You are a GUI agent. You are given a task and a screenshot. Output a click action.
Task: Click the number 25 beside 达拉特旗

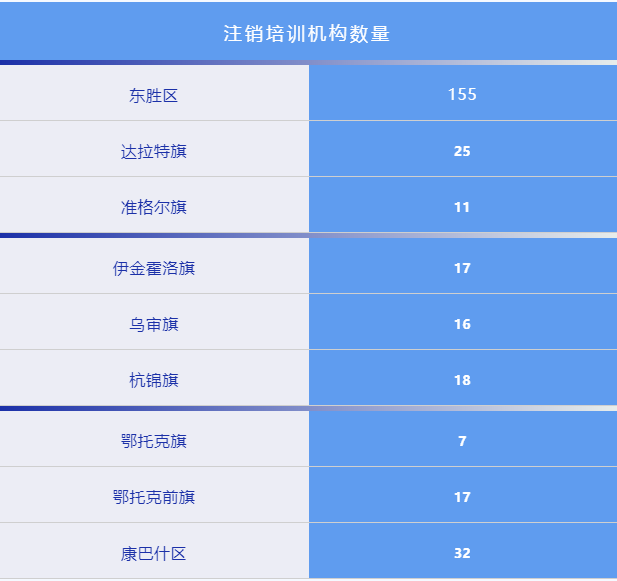pos(462,152)
